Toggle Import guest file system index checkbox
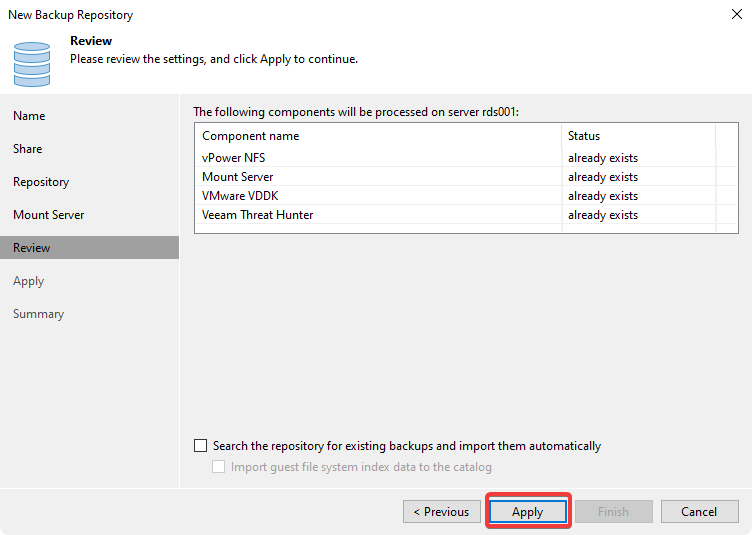 [x=219, y=467]
